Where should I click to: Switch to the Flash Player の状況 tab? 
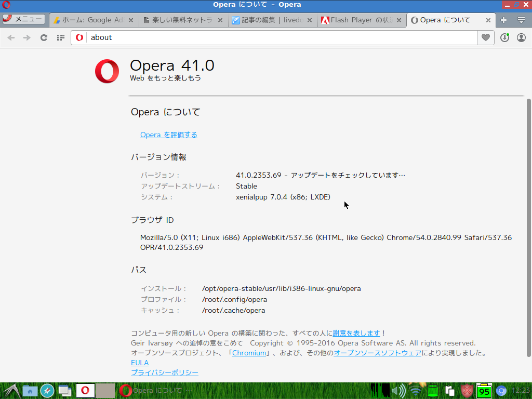(x=358, y=20)
